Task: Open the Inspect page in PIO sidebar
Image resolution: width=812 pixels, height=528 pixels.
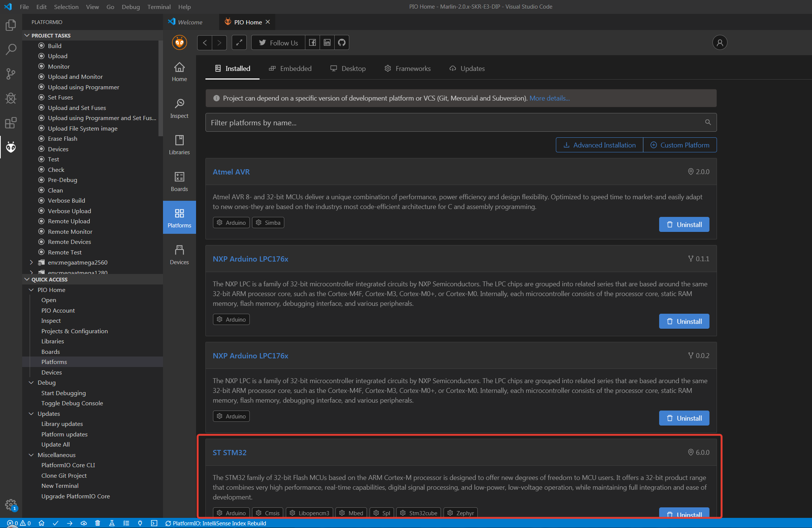Action: click(179, 108)
